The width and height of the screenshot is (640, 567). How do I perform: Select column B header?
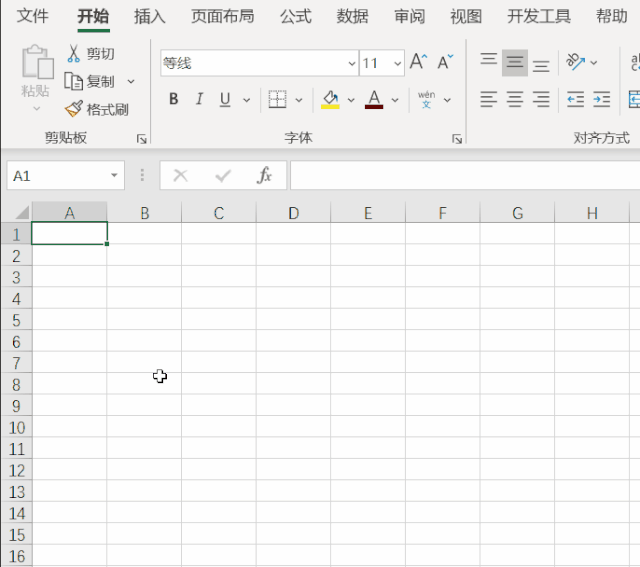tap(144, 213)
